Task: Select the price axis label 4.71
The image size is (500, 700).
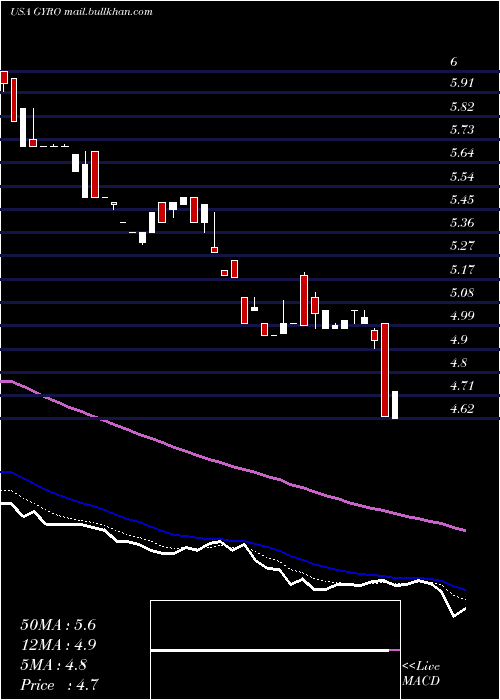Action: 462,386
